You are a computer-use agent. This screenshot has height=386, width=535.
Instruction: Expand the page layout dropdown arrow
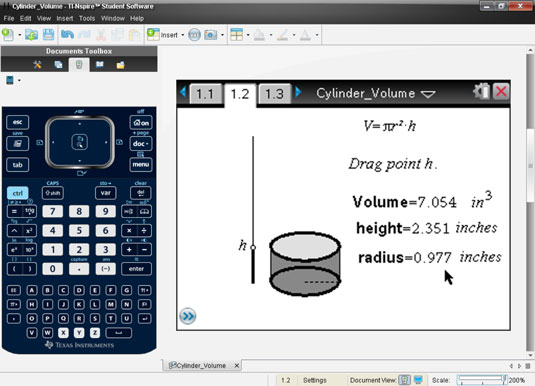coord(248,35)
